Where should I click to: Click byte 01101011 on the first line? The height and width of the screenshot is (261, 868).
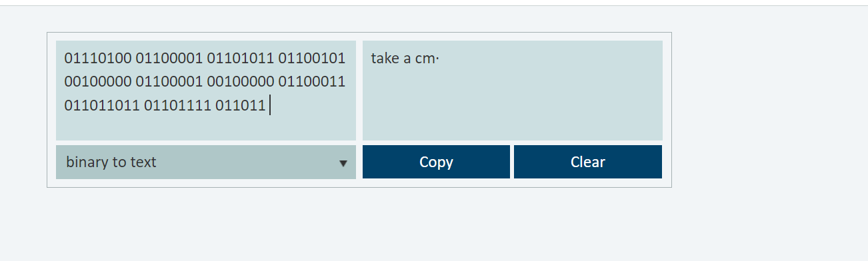click(240, 59)
